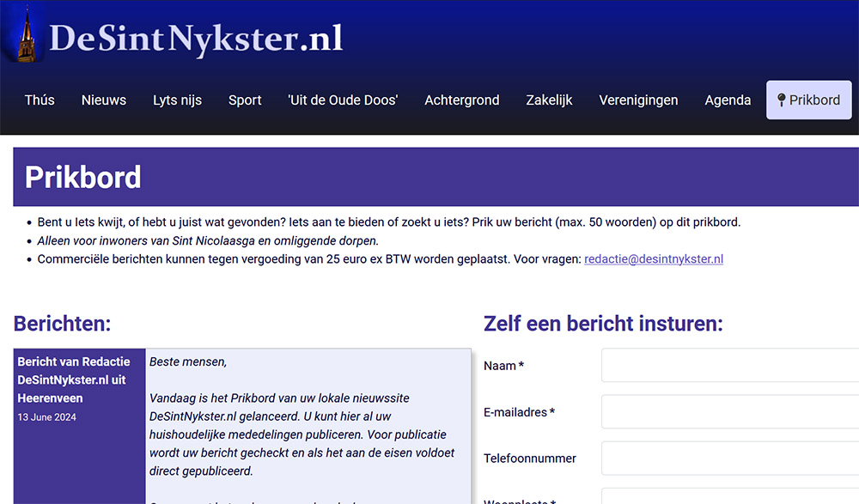The width and height of the screenshot is (859, 504).
Task: Click the Berichten: heading
Action: 62,324
